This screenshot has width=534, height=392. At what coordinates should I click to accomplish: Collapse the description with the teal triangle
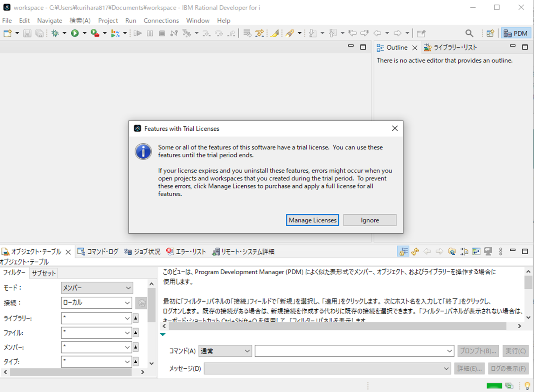click(x=163, y=335)
